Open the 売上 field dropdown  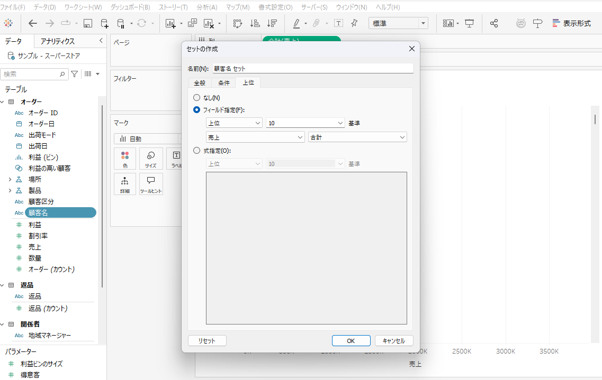(x=255, y=137)
